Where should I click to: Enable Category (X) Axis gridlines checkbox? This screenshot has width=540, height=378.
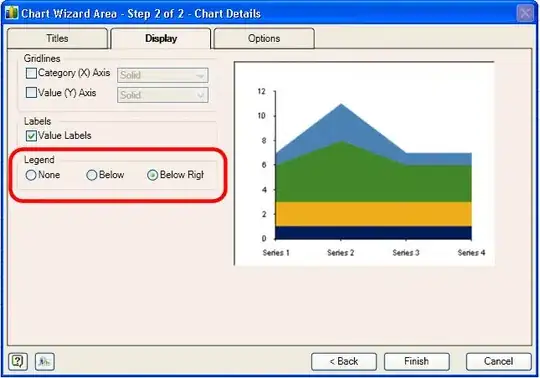tap(31, 73)
